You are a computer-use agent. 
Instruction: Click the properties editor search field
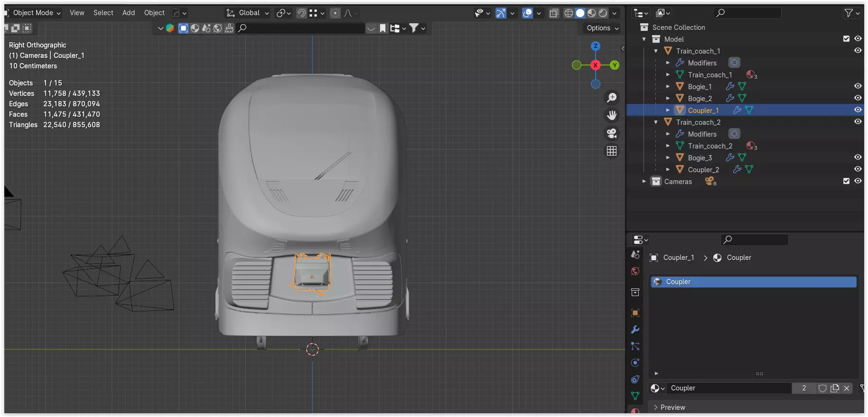(x=755, y=240)
